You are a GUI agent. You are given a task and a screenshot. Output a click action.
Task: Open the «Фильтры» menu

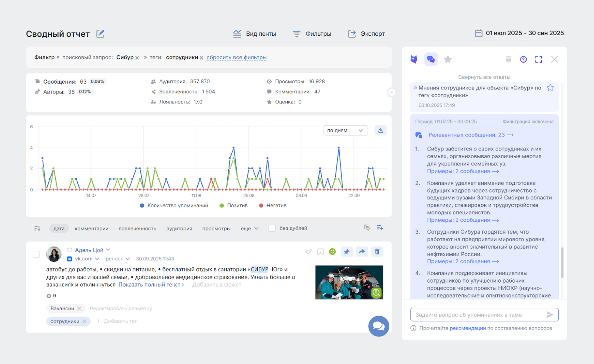pyautogui.click(x=312, y=34)
